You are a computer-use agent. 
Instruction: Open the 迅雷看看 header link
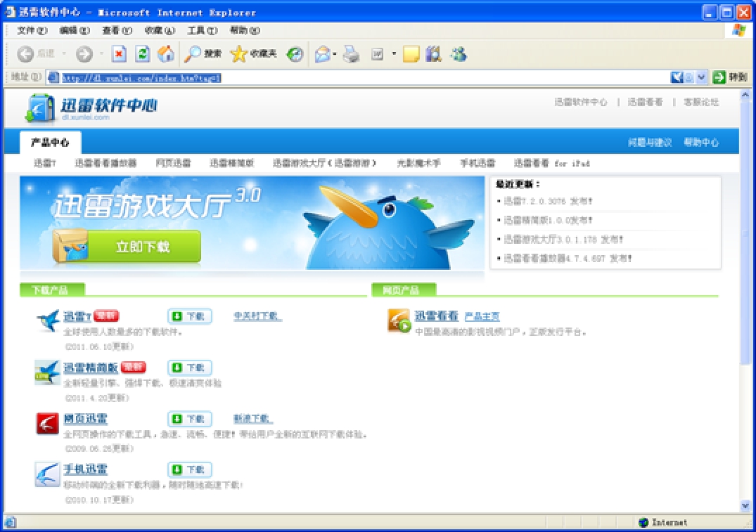[x=645, y=102]
